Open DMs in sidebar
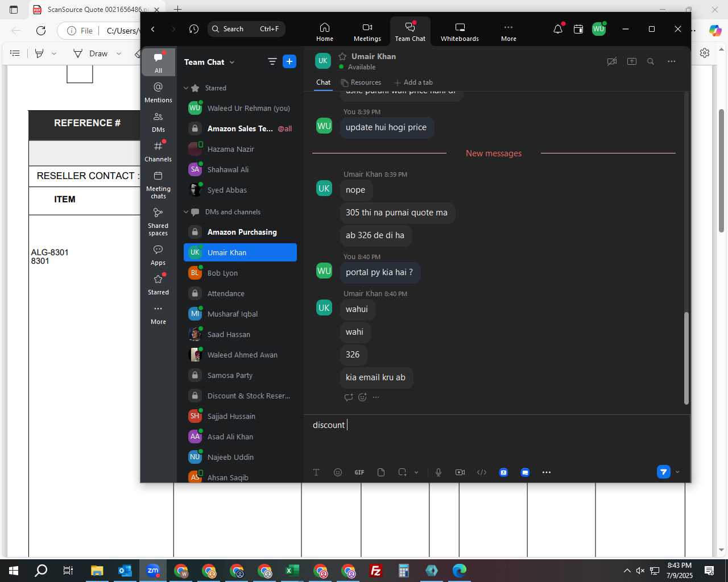 coord(158,122)
